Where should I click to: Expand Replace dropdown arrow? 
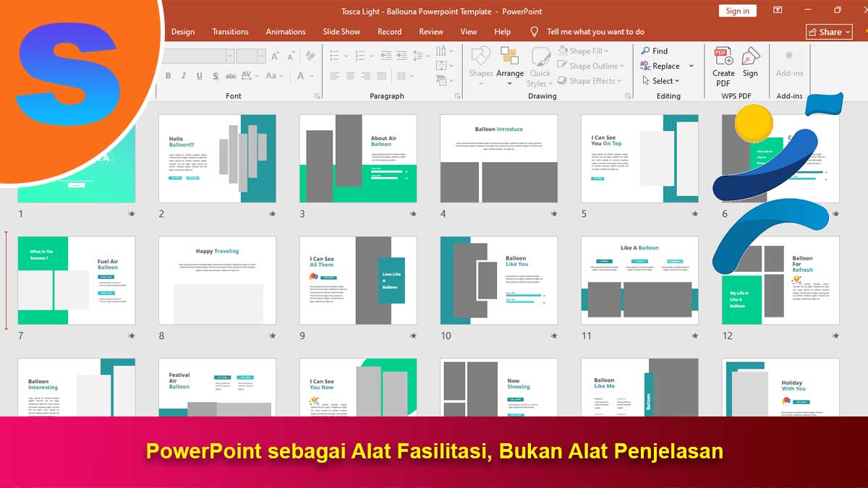692,67
